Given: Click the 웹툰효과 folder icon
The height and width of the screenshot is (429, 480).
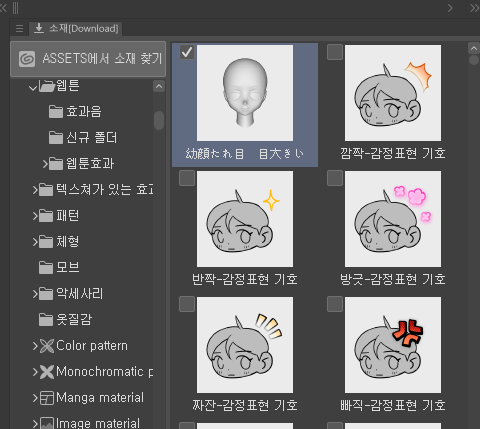Looking at the screenshot, I should [56, 164].
